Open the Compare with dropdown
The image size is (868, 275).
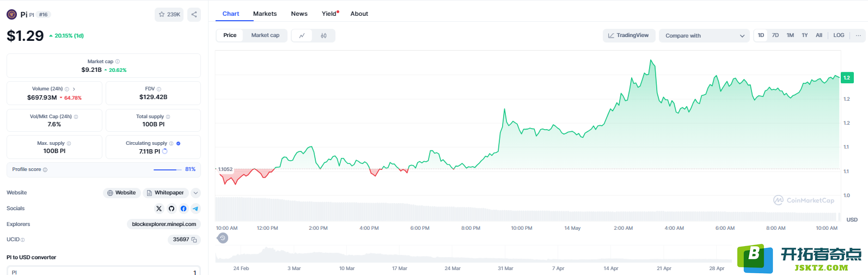pos(705,35)
